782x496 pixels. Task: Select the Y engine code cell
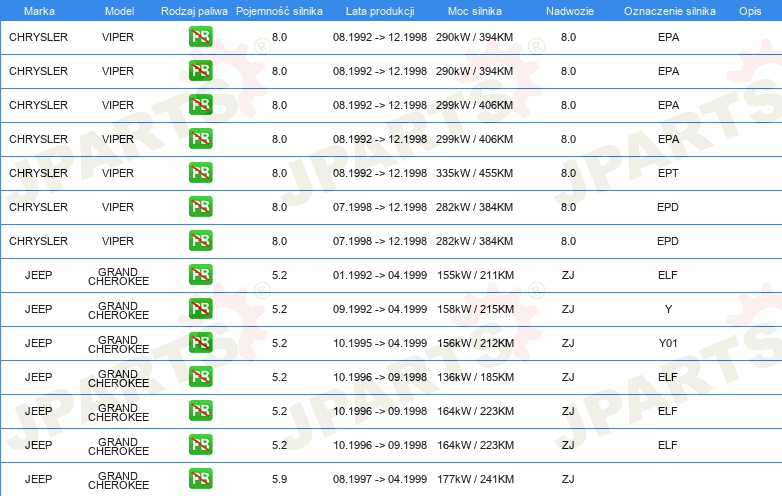(x=668, y=309)
